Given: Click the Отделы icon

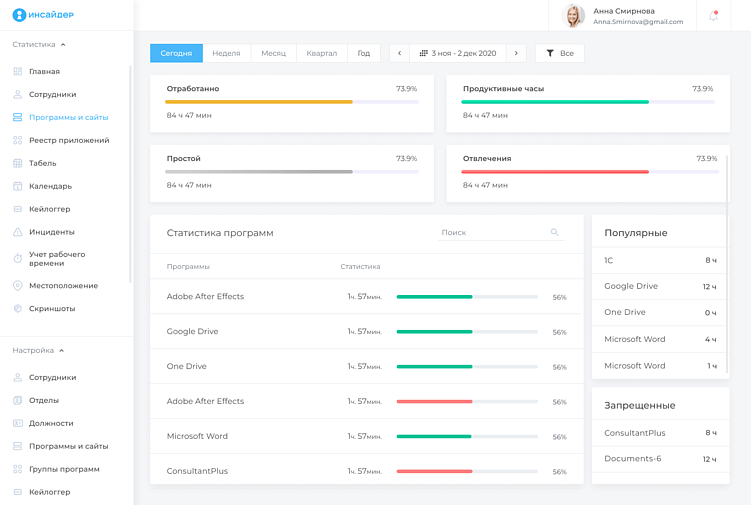Looking at the screenshot, I should pyautogui.click(x=18, y=401).
